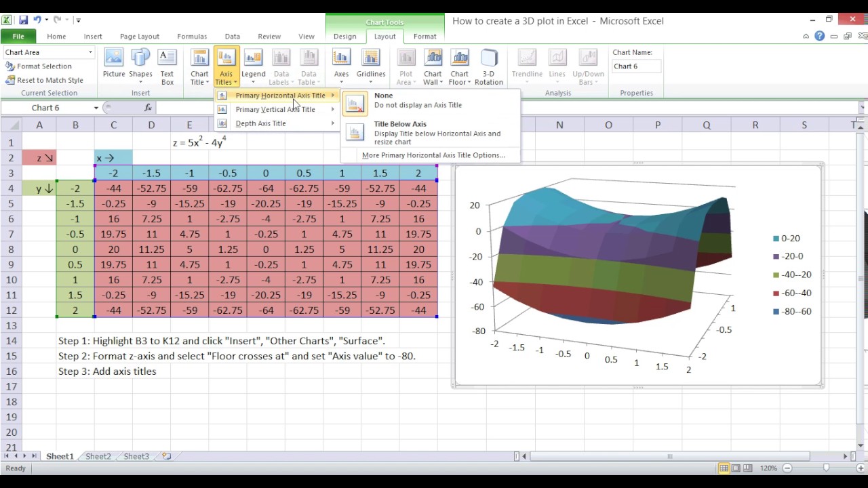The image size is (868, 488).
Task: Click the formula bar input area
Action: click(506, 108)
